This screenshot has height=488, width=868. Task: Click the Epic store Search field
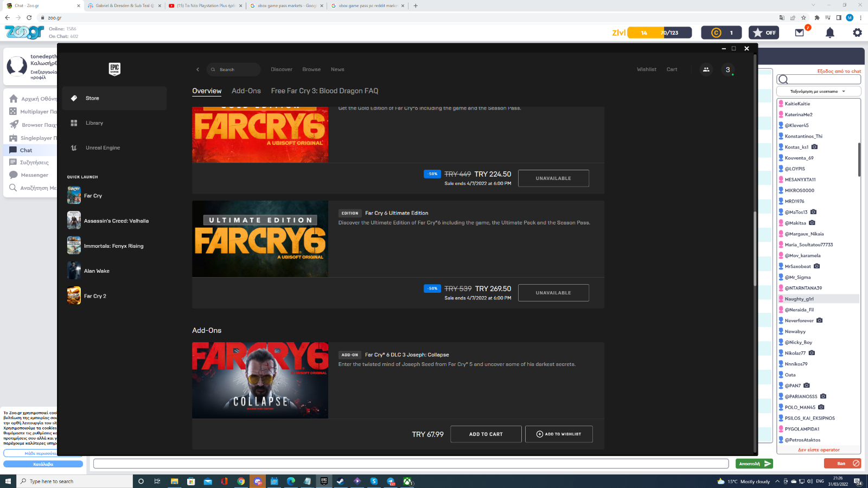(x=233, y=69)
